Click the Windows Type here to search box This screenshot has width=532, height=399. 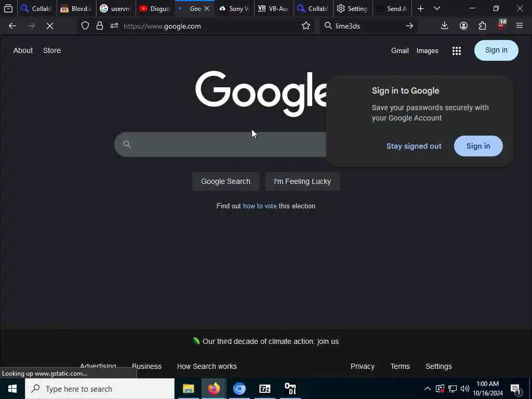(x=100, y=389)
